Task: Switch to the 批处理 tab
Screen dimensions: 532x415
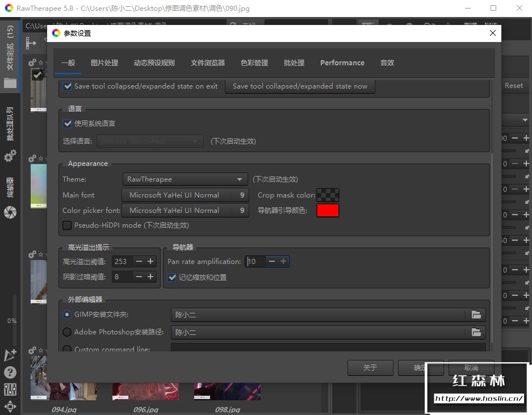Action: point(294,63)
